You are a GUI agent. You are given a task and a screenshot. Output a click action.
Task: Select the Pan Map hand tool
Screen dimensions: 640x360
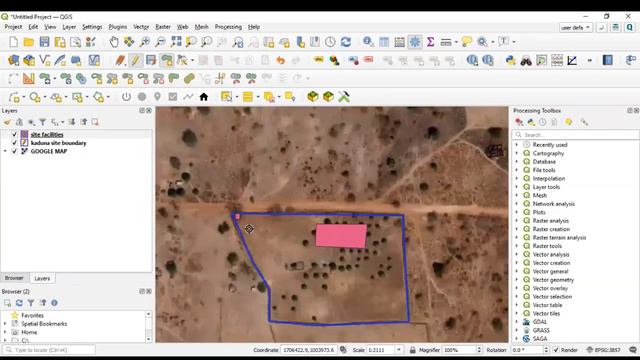click(114, 42)
